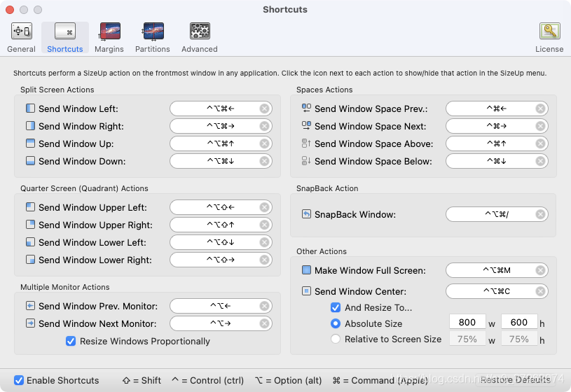Clear the Send Window Prev. Monitor shortcut

tap(264, 306)
